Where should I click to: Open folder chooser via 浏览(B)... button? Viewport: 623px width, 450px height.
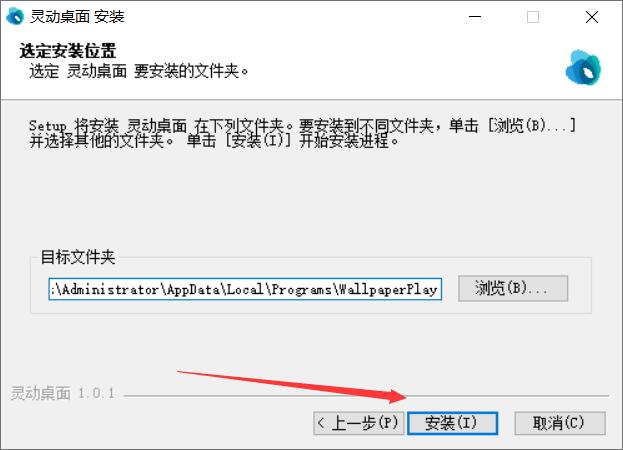coord(513,288)
